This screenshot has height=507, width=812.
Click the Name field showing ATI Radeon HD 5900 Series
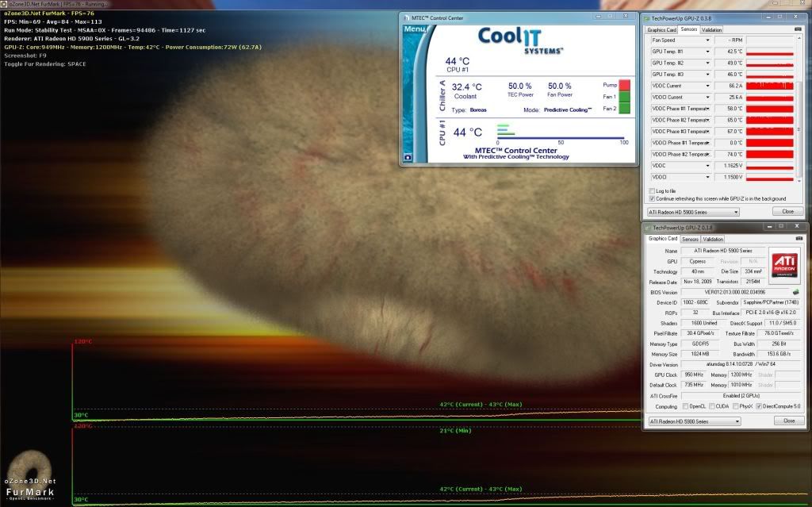tap(723, 251)
